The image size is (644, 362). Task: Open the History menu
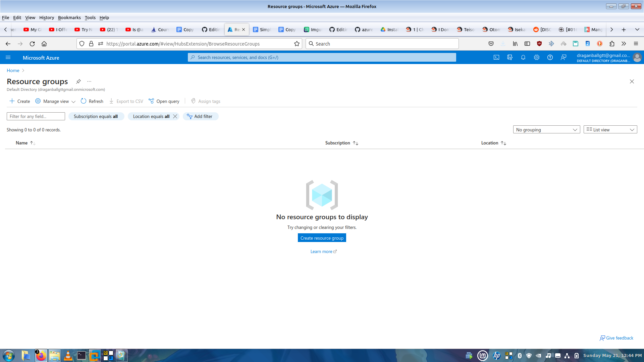click(46, 17)
